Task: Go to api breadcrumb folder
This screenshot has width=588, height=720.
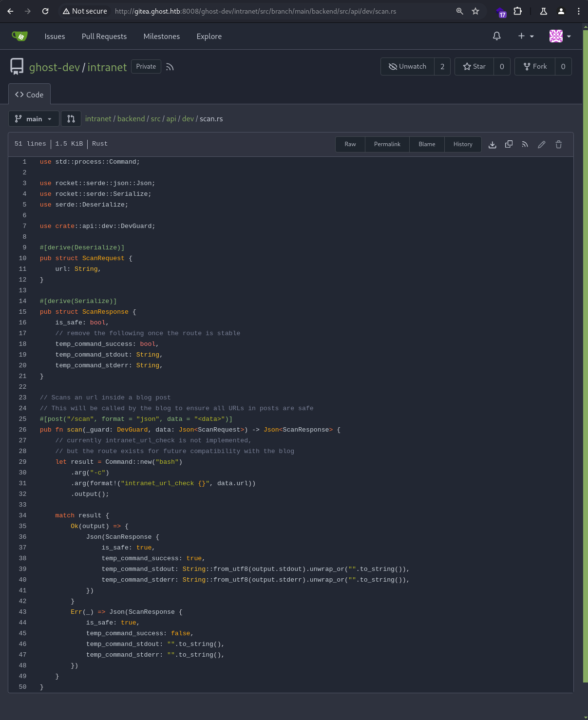Action: click(x=171, y=119)
